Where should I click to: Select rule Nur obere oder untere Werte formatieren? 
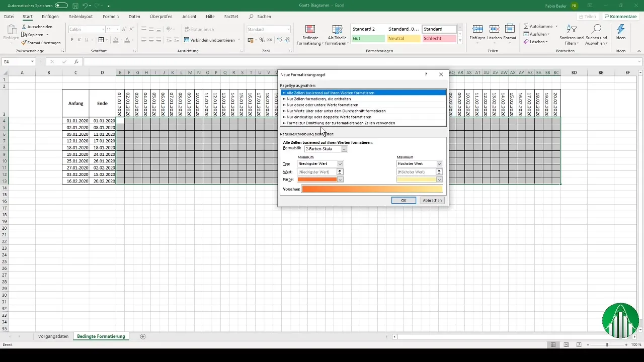click(x=363, y=105)
